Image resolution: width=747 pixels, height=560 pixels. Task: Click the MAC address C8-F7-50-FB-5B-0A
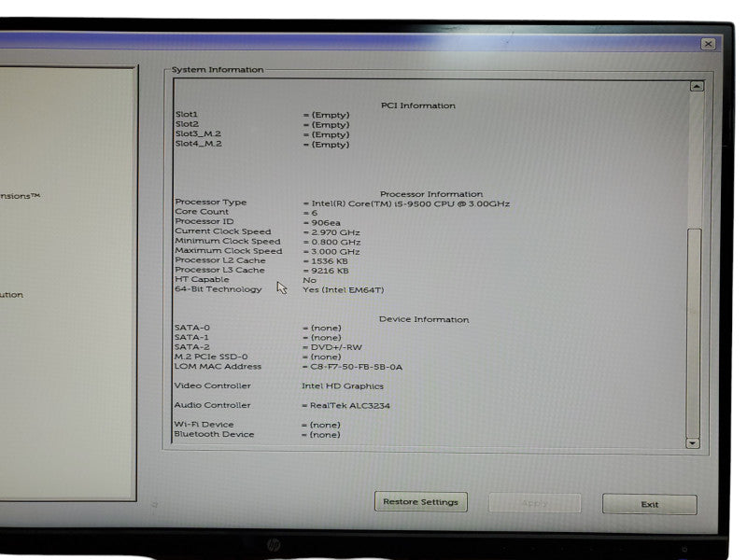(357, 367)
